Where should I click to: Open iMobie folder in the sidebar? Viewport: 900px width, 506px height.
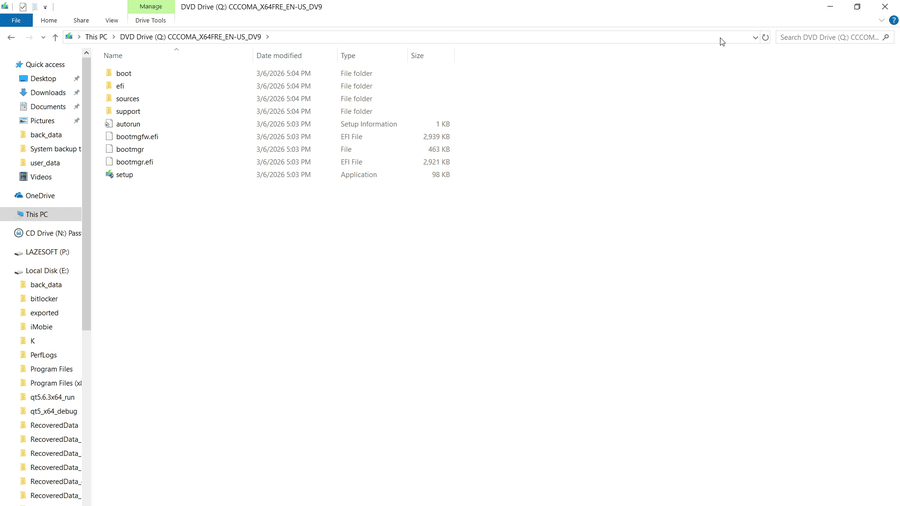coord(41,327)
